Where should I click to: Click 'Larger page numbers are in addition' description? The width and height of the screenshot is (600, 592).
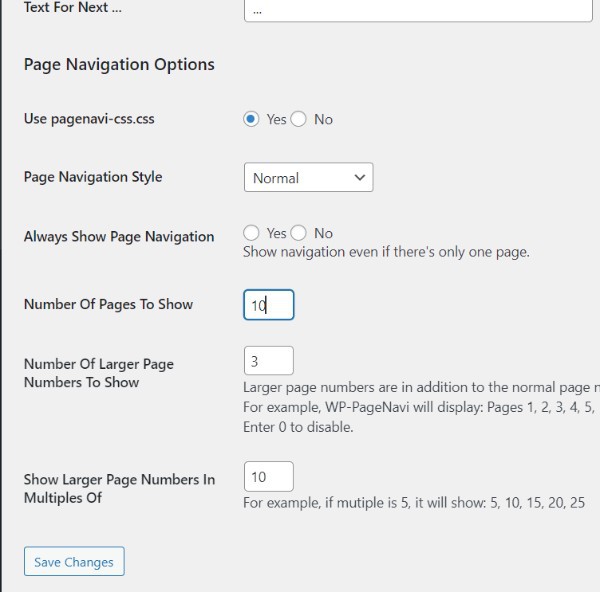pos(421,387)
